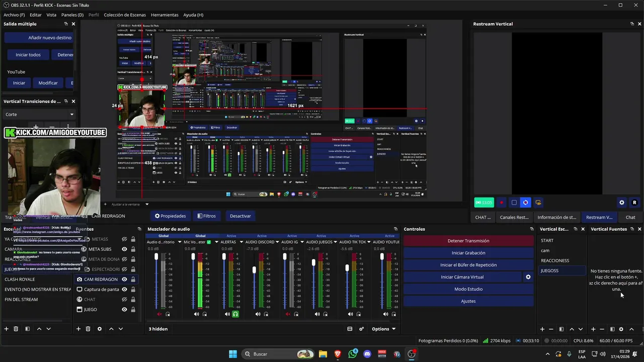The height and width of the screenshot is (362, 644).
Task: Unlock the CAM REDRAGON source lock
Action: pos(133,279)
